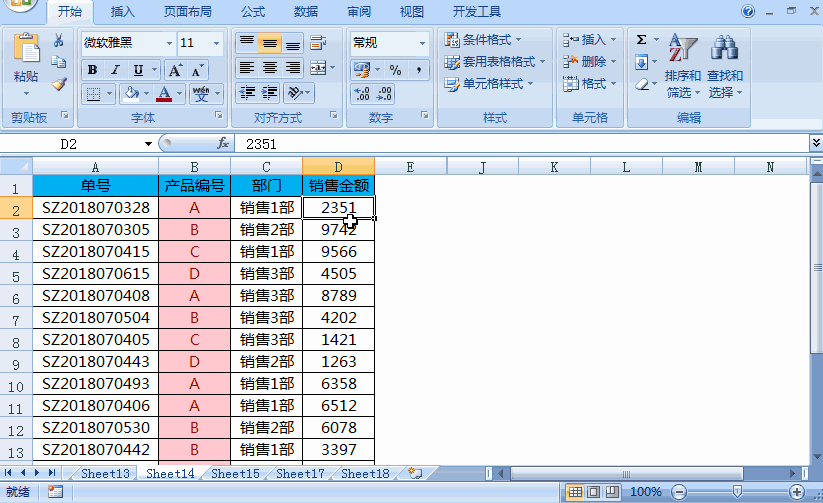Click the phonetic guide wén icon
Viewport: 823px width, 503px height.
pos(201,94)
